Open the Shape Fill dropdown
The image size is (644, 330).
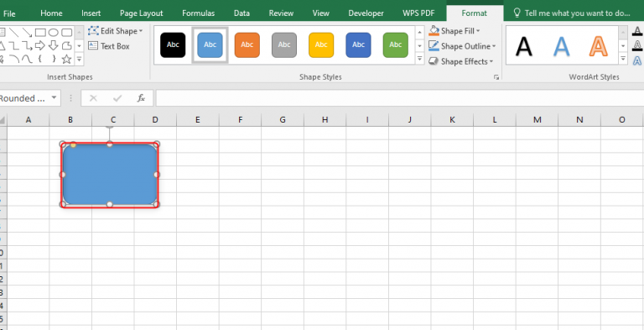click(x=454, y=31)
